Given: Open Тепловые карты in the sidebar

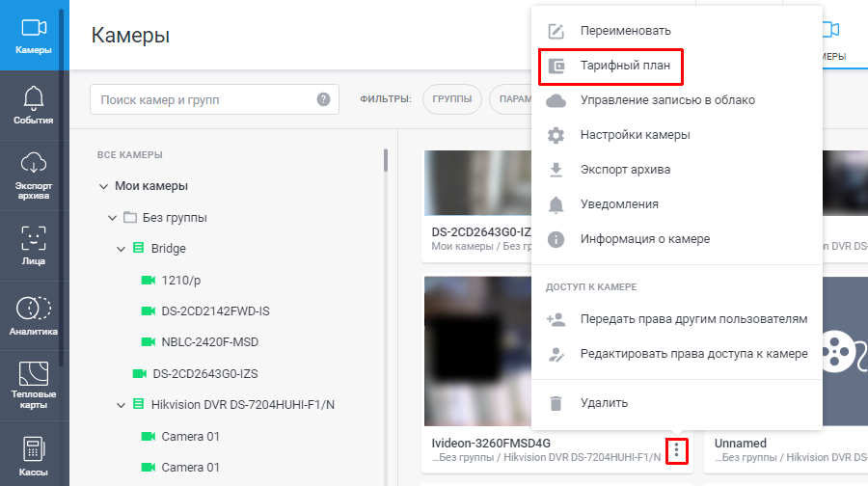Looking at the screenshot, I should (33, 386).
